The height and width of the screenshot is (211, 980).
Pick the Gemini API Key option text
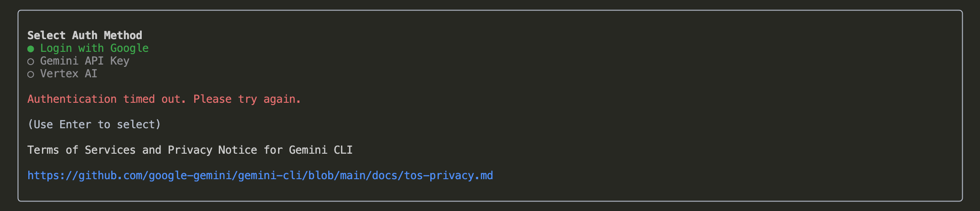pos(85,61)
